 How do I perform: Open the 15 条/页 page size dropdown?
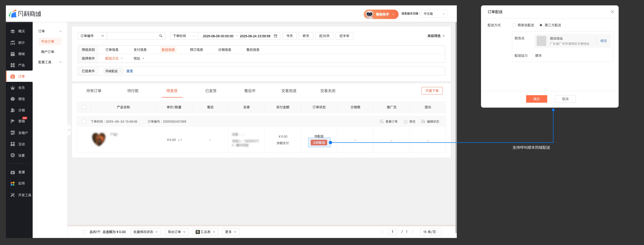431,232
